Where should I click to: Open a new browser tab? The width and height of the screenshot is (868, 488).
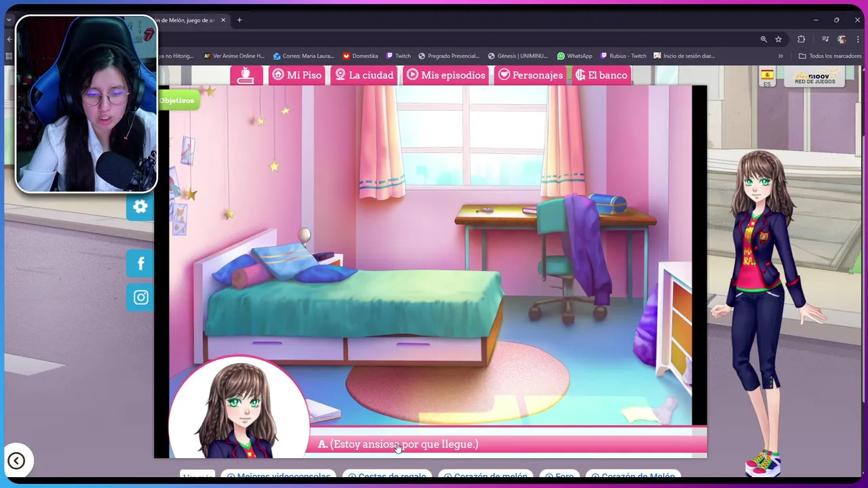pyautogui.click(x=239, y=20)
